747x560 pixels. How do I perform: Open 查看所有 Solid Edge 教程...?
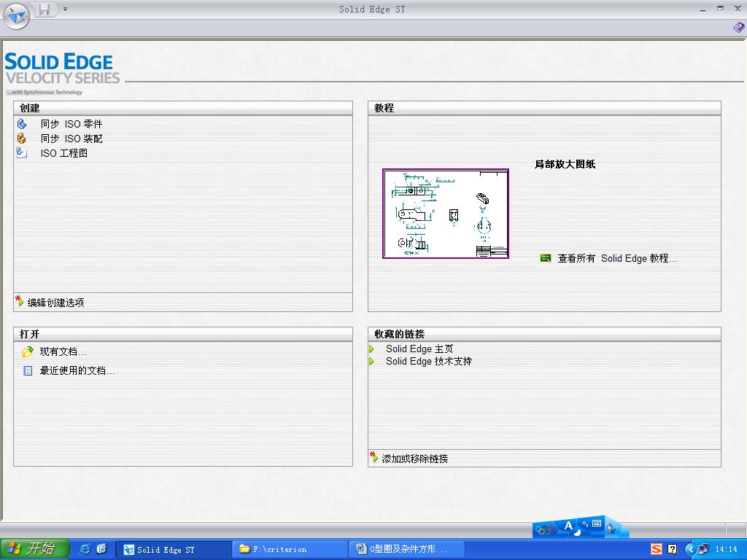pos(617,259)
